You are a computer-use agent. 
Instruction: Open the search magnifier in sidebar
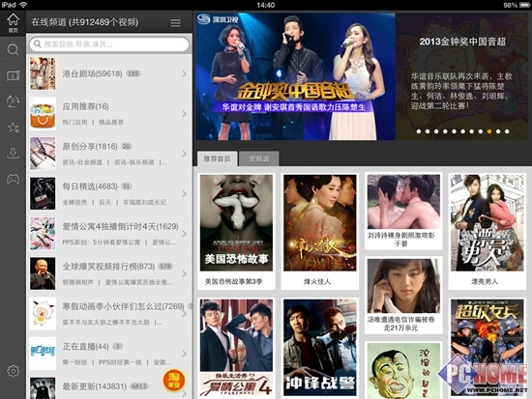(13, 49)
